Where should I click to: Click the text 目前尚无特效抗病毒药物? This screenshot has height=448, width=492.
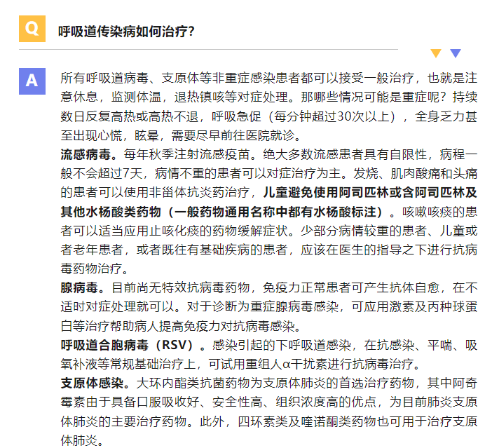click(x=180, y=288)
